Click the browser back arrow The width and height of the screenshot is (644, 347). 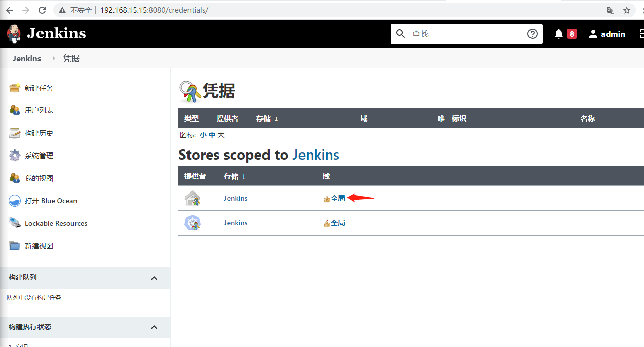coord(10,10)
